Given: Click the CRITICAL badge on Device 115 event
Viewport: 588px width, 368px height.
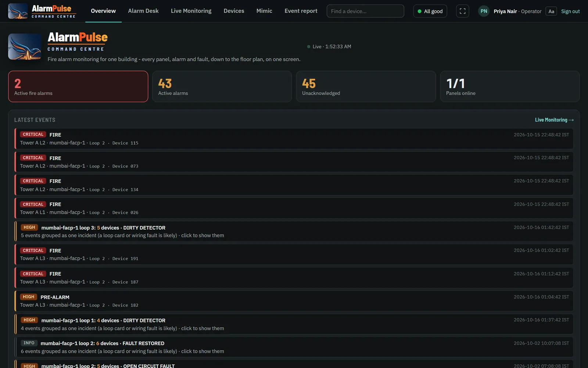Looking at the screenshot, I should 33,134.
